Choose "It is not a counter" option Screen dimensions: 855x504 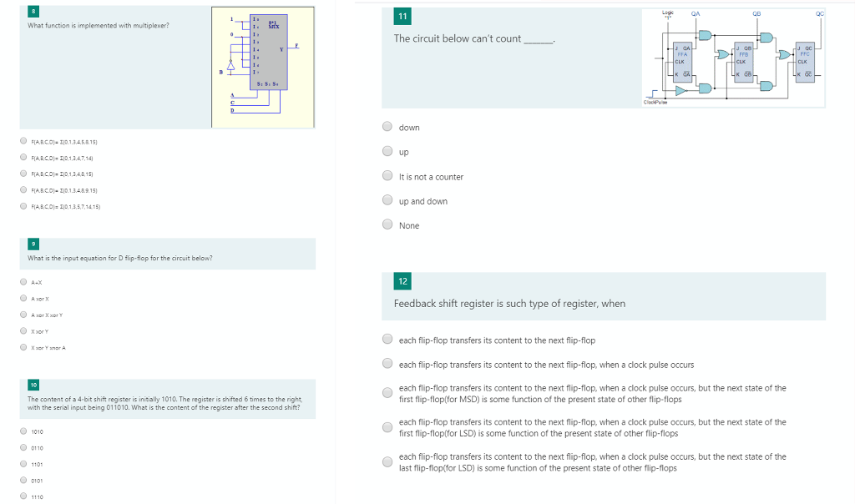coord(387,174)
